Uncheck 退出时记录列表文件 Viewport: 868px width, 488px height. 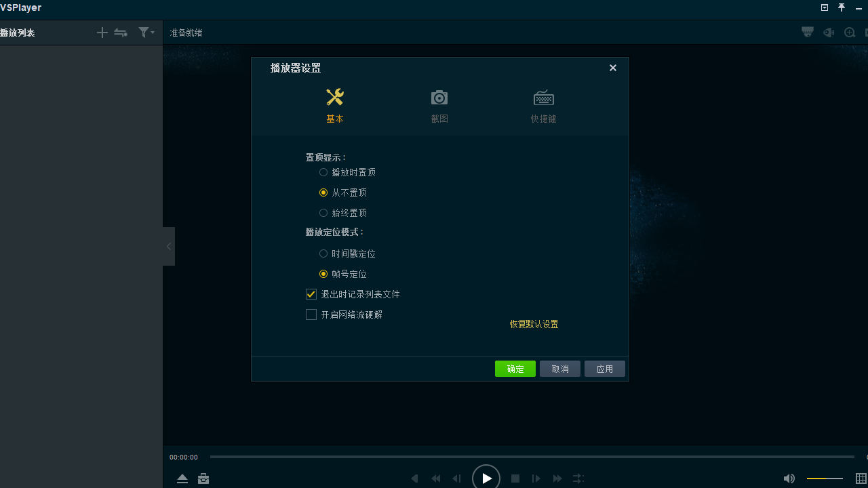coord(311,293)
